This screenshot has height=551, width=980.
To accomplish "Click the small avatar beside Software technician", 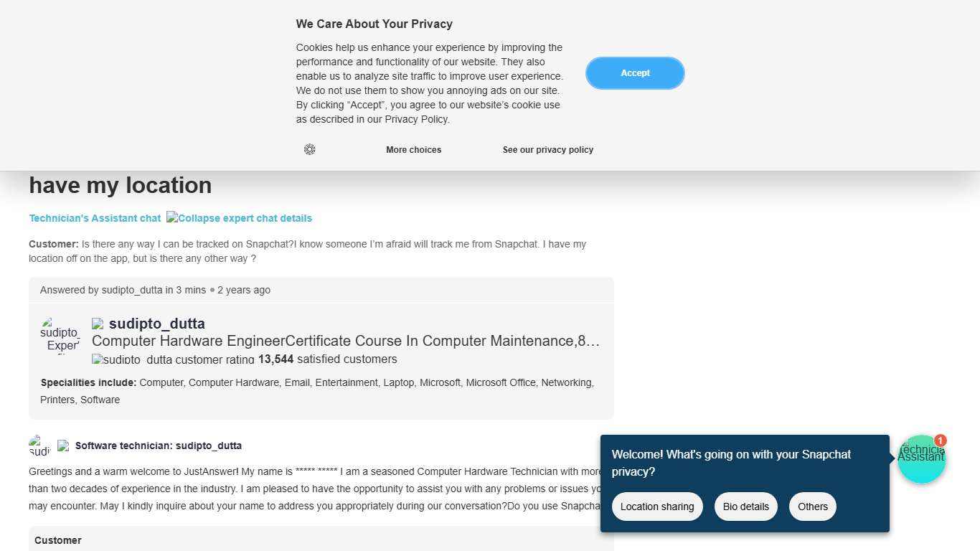I will 39,446.
